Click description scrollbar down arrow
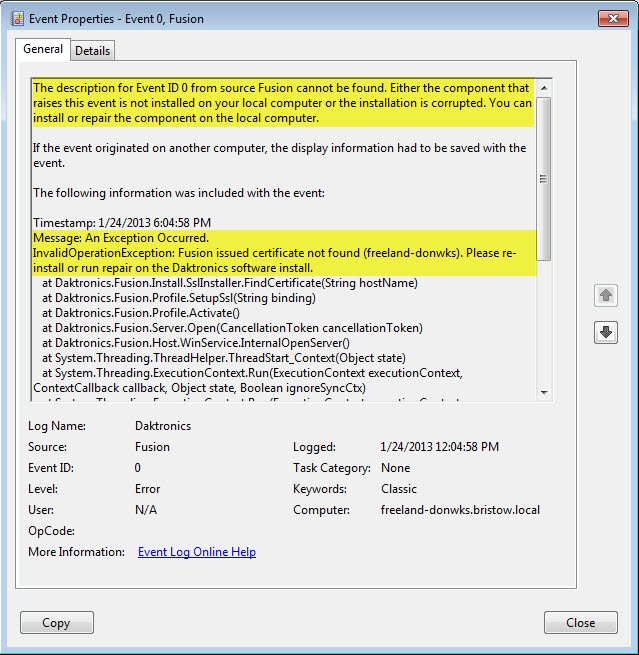This screenshot has height=655, width=639. pos(544,392)
